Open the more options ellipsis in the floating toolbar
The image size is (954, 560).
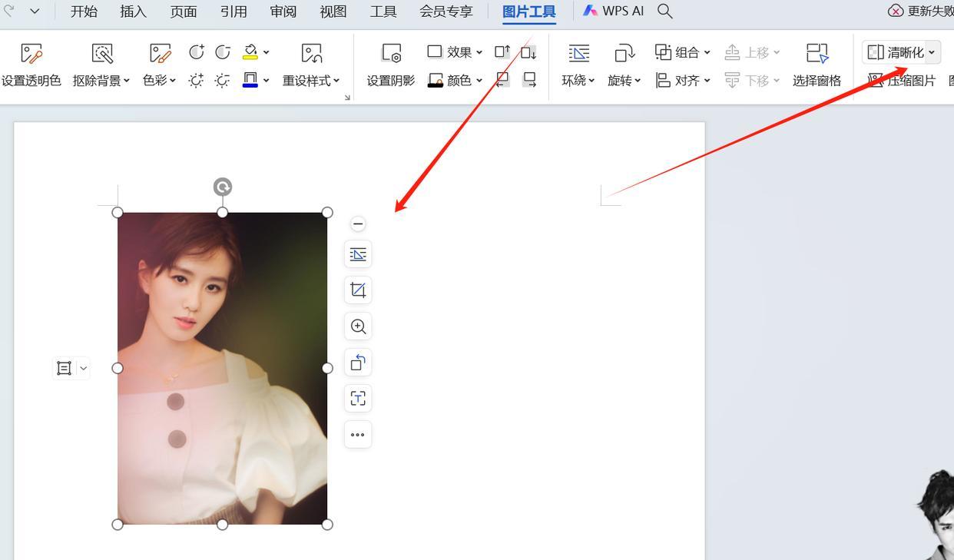[358, 435]
